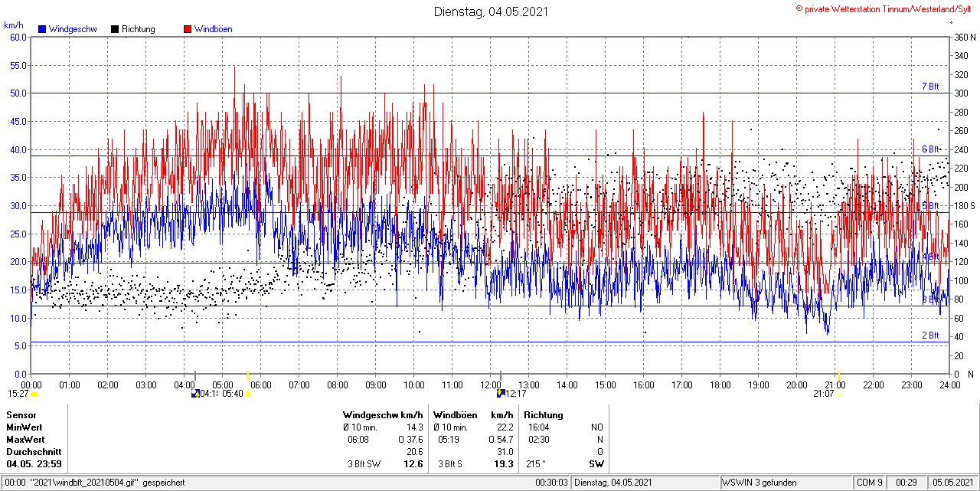Click the 180 S direction axis label
980x491 pixels.
[x=964, y=205]
